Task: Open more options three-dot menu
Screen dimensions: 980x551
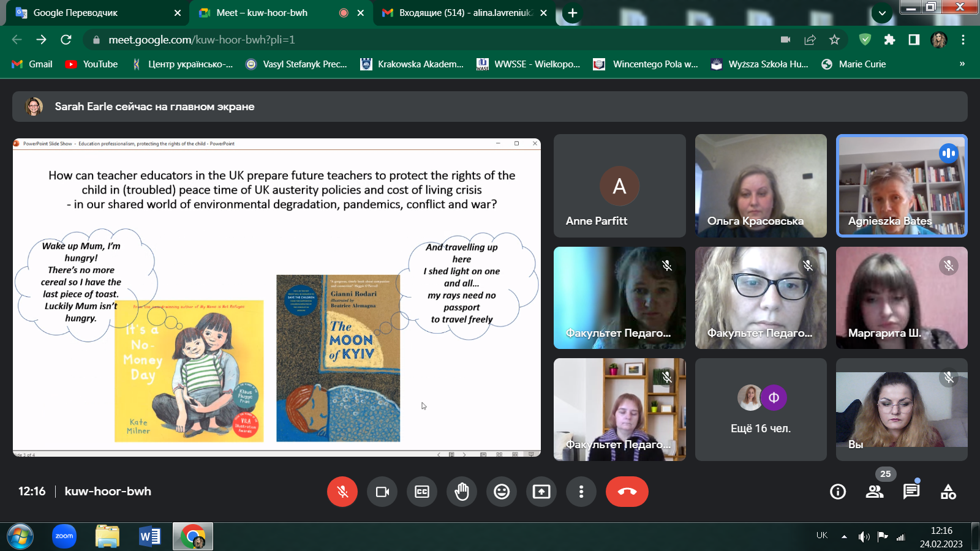Action: tap(581, 492)
